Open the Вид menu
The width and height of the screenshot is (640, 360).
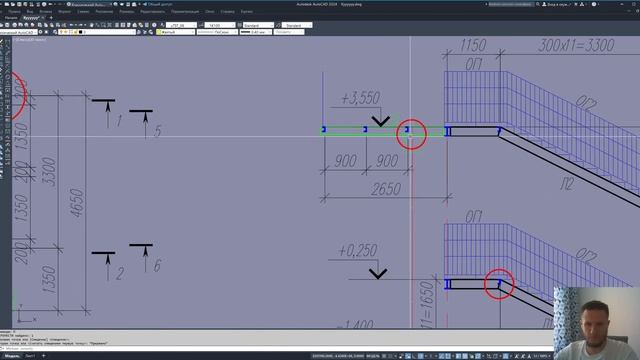(30, 11)
